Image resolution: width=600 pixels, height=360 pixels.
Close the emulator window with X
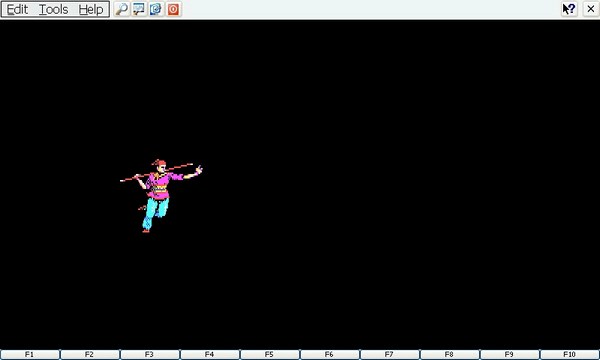(x=591, y=9)
